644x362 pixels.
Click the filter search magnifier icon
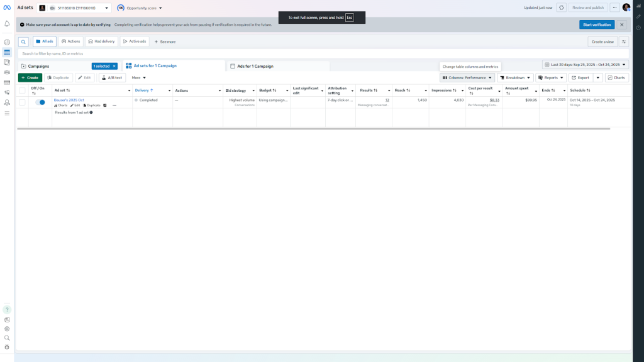click(23, 41)
